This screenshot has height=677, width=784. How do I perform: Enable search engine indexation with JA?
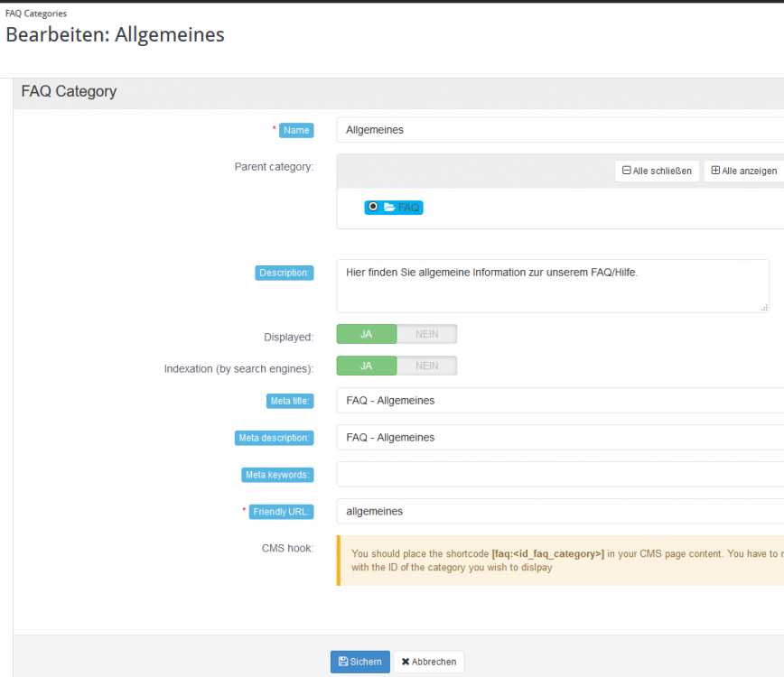click(367, 366)
